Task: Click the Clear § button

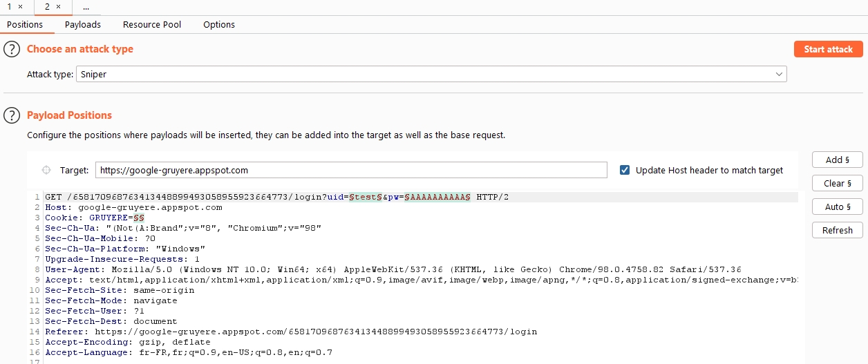Action: (x=837, y=183)
